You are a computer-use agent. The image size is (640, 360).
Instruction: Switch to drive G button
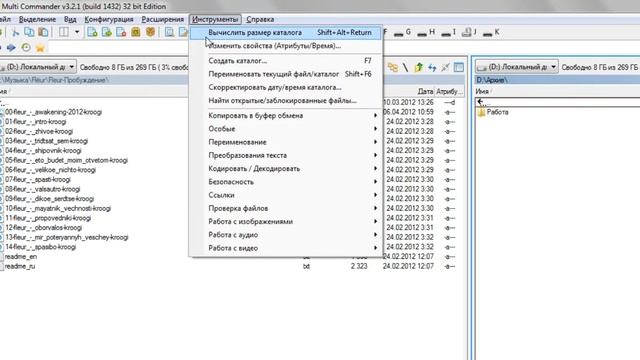point(402,33)
